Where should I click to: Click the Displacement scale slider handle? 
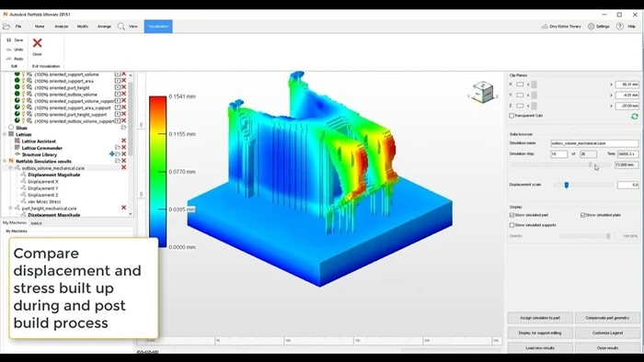click(x=567, y=186)
